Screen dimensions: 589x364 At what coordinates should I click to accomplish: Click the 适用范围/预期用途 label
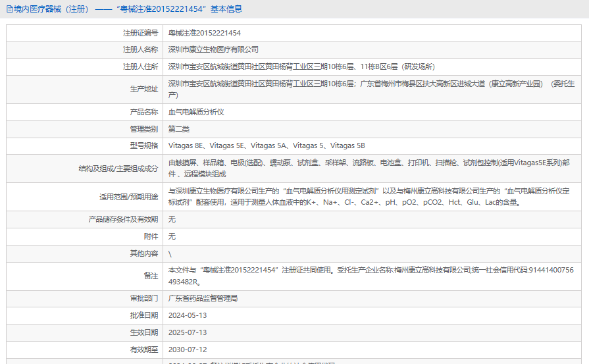128,197
